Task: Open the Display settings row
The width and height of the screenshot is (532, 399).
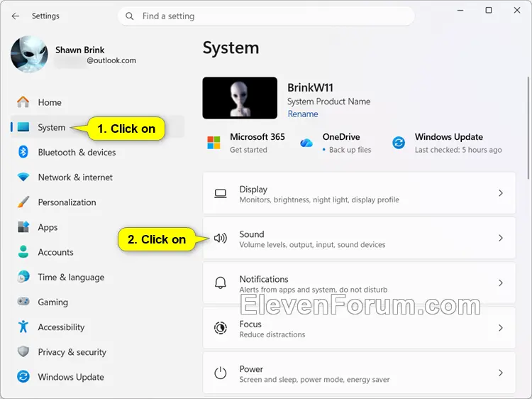Action: coord(359,193)
